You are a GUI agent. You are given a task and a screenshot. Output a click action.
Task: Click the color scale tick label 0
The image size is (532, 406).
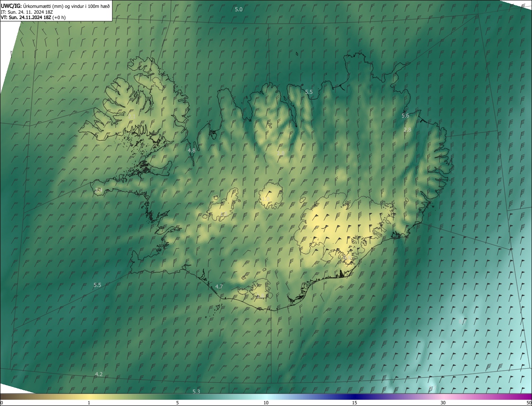tap(2, 403)
